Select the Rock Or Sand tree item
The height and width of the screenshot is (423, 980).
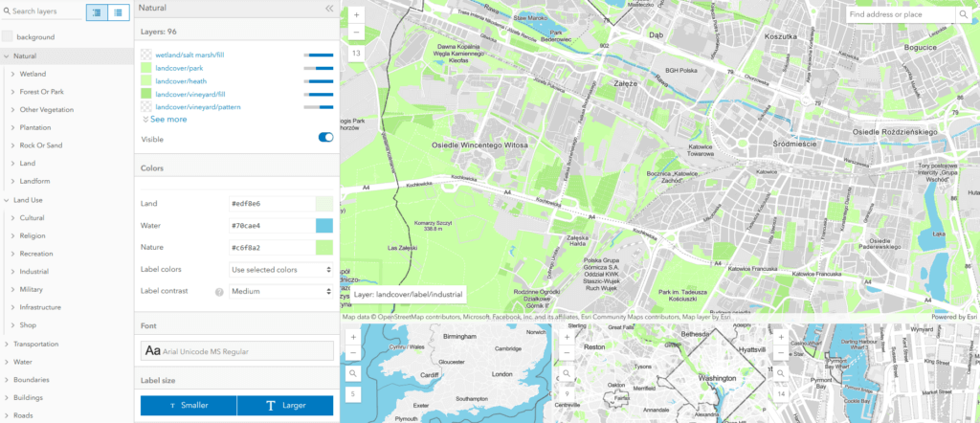(x=40, y=145)
